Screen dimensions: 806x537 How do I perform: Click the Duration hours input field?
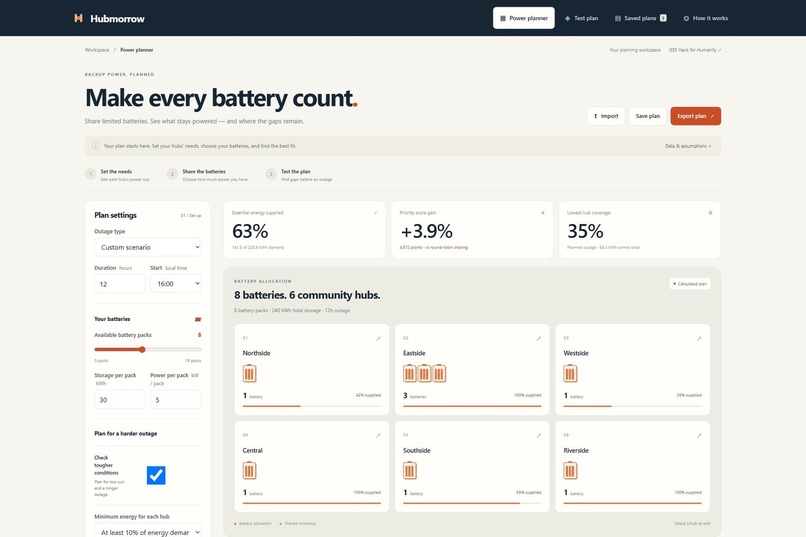[119, 284]
